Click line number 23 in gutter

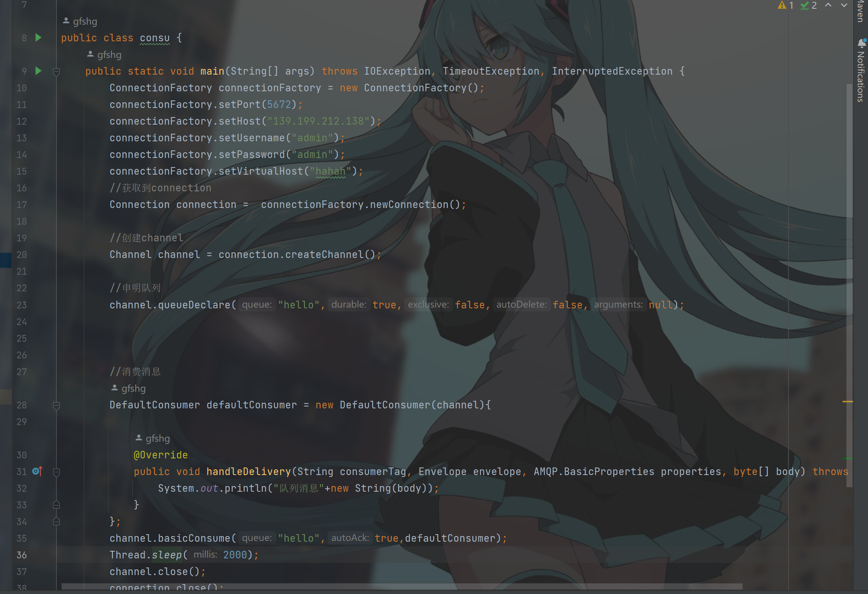pyautogui.click(x=22, y=305)
